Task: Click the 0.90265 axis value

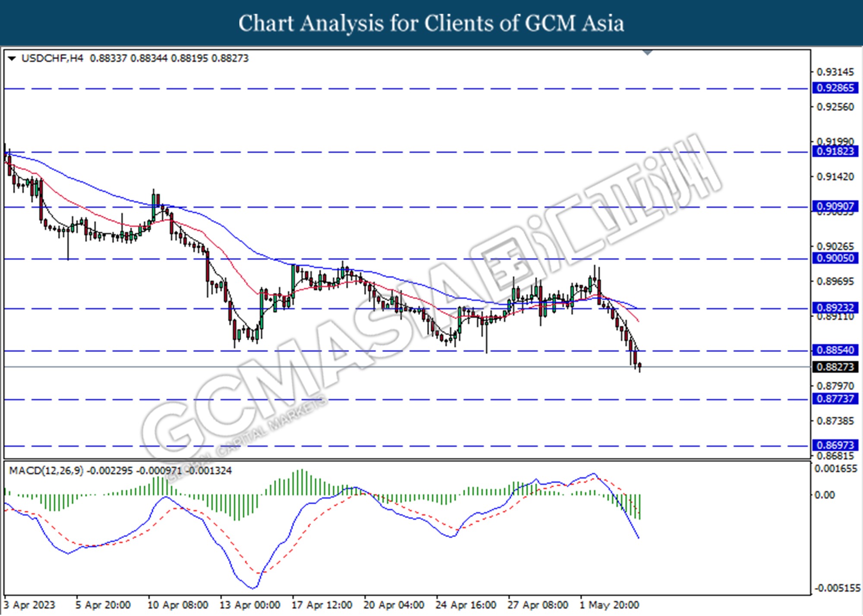Action: point(835,246)
